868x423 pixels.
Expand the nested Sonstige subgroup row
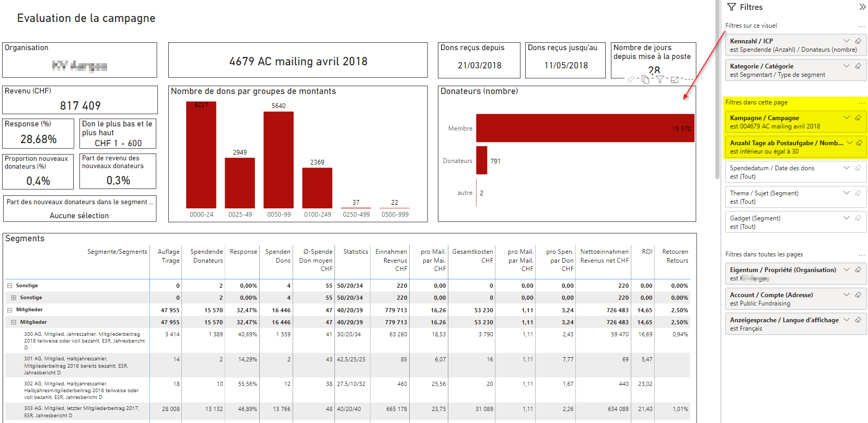(x=14, y=298)
